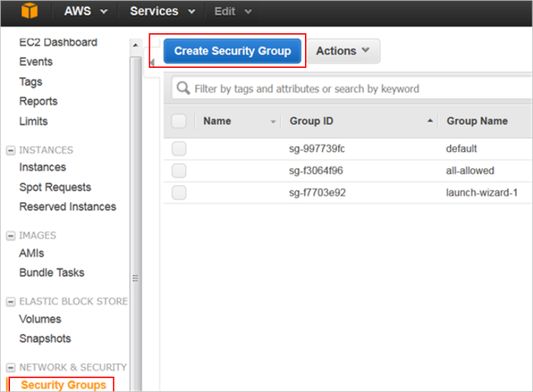Viewport: 533px width, 392px height.
Task: Check the all-allowed security group row
Action: (x=179, y=171)
